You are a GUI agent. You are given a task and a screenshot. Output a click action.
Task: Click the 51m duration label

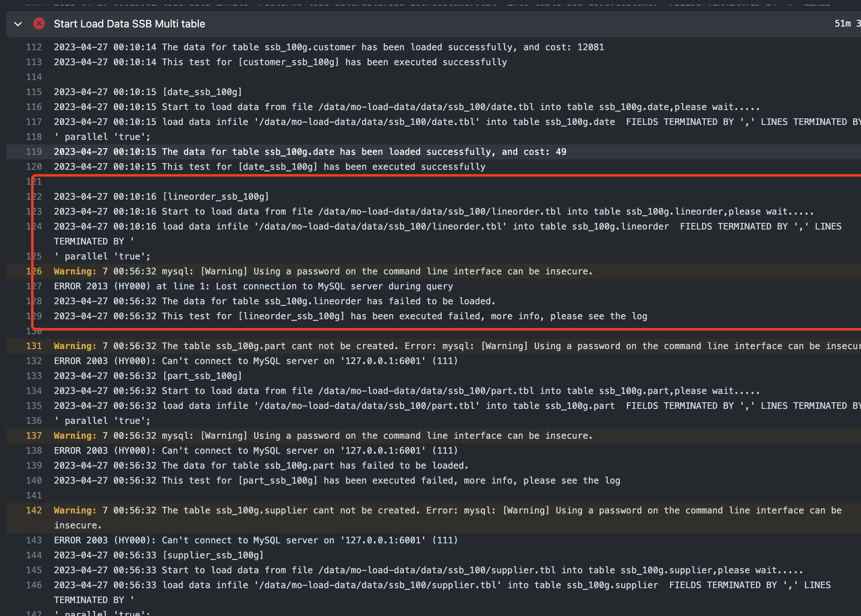pyautogui.click(x=843, y=24)
